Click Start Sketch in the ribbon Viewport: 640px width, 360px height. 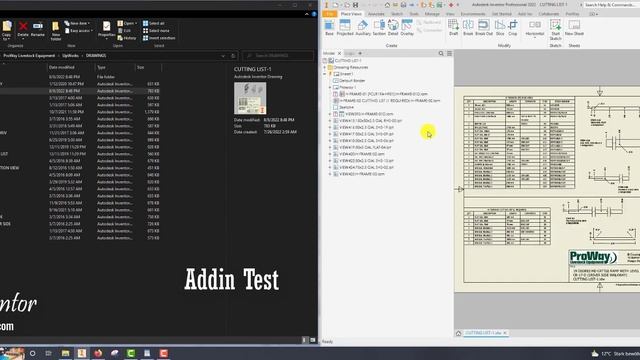pyautogui.click(x=556, y=30)
